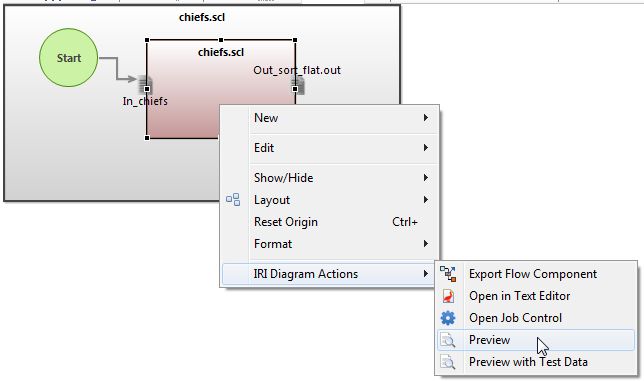The width and height of the screenshot is (644, 381).
Task: Click the Open in Text Editor icon
Action: pyautogui.click(x=448, y=296)
